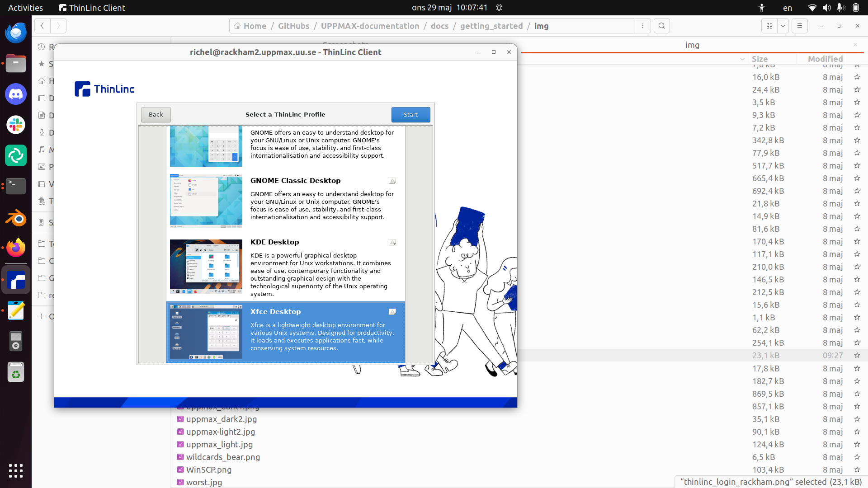Viewport: 868px width, 488px height.
Task: Open search in the Files window
Action: click(662, 26)
